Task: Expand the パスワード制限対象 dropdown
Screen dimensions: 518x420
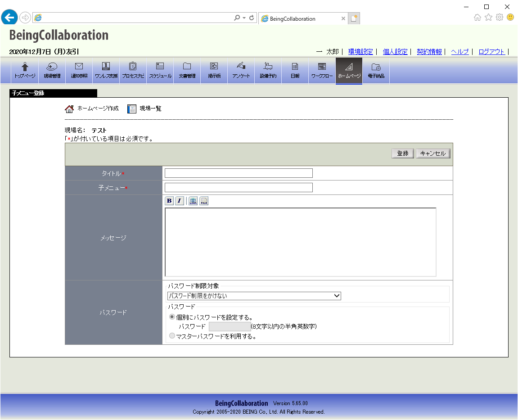Action: 254,296
